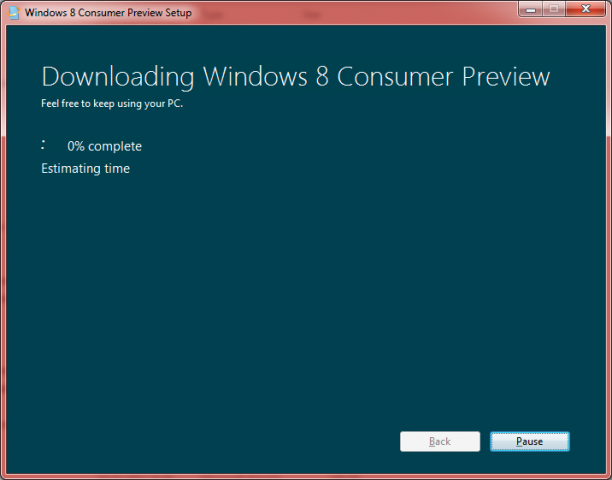Click the spinning progress dots indicator
The width and height of the screenshot is (612, 480).
(x=43, y=145)
